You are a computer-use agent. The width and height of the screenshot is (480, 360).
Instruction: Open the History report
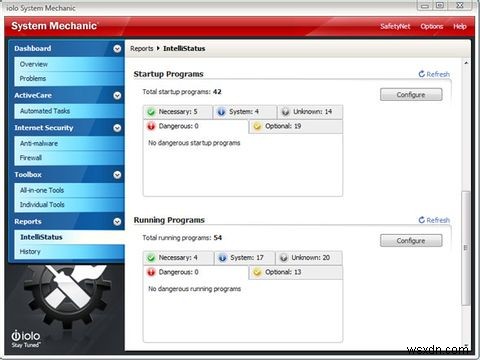click(69, 252)
